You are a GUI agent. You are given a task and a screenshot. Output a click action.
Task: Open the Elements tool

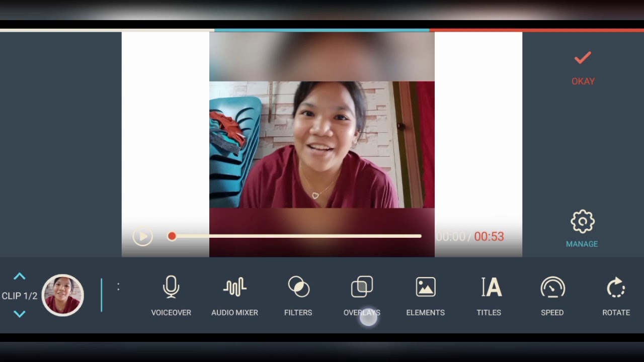[x=426, y=296]
